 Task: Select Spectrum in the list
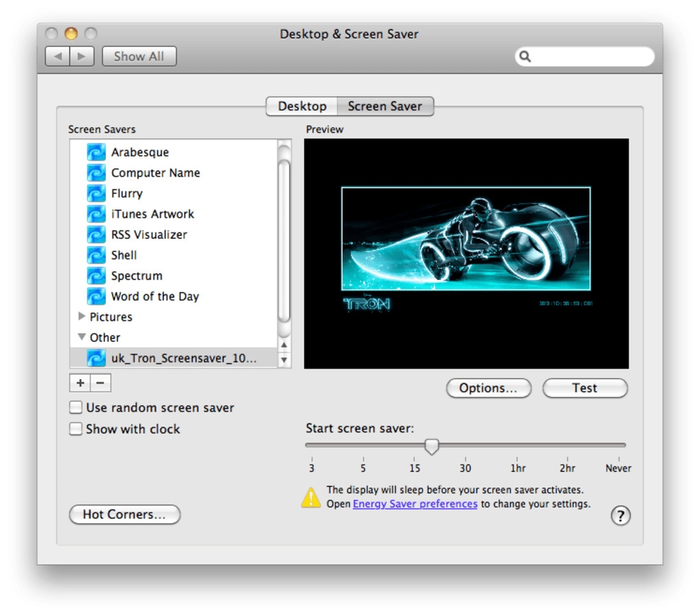click(137, 275)
